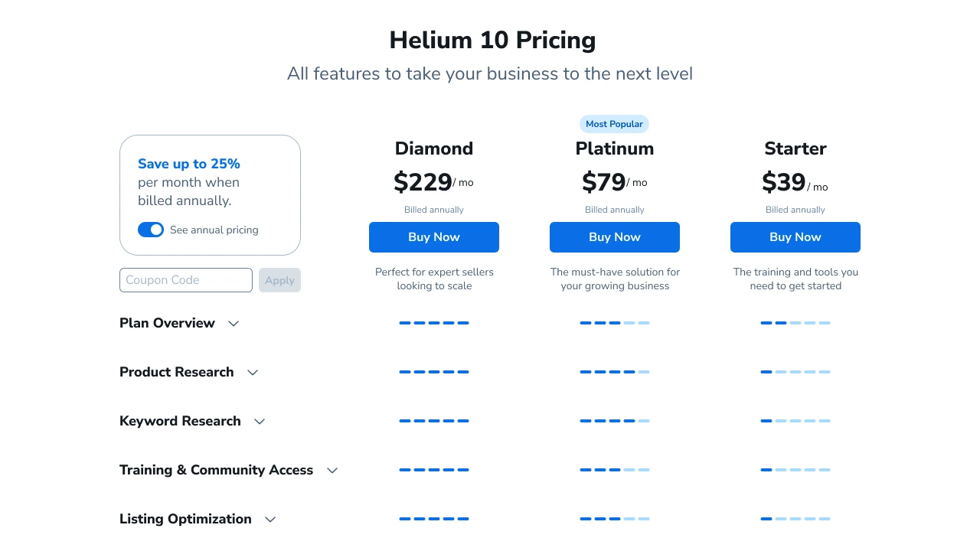This screenshot has width=980, height=551.
Task: Click the Apply button for the coupon
Action: pos(279,280)
